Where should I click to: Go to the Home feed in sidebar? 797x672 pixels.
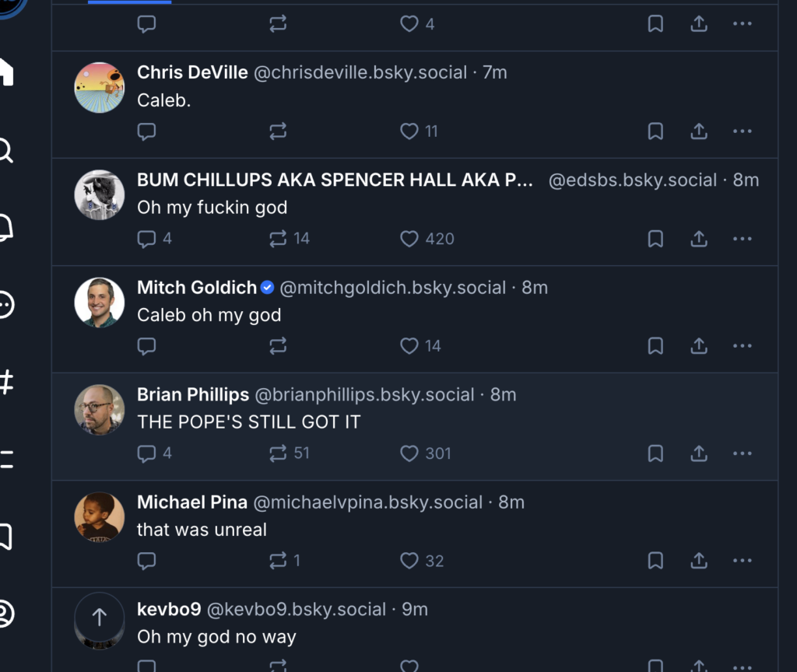tap(5, 72)
